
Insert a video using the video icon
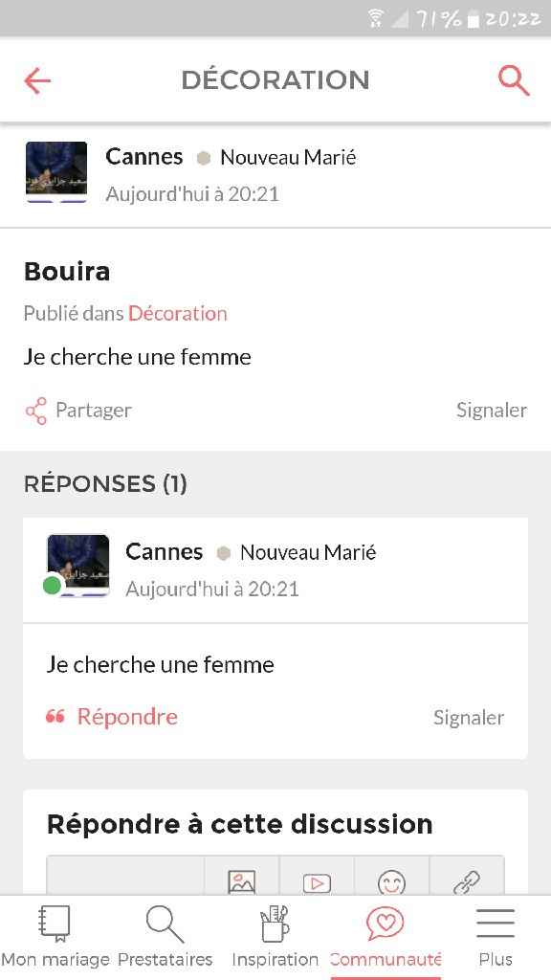click(317, 880)
